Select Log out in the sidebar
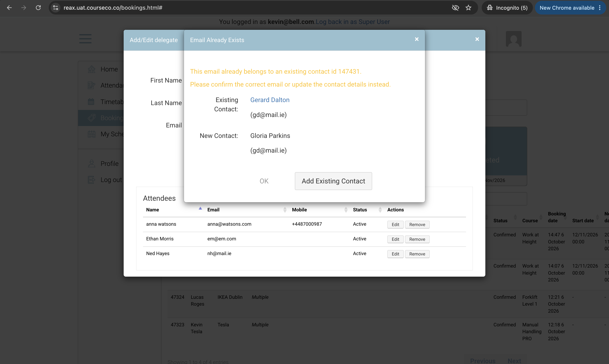Screen dimensions: 609x364 coord(111,180)
